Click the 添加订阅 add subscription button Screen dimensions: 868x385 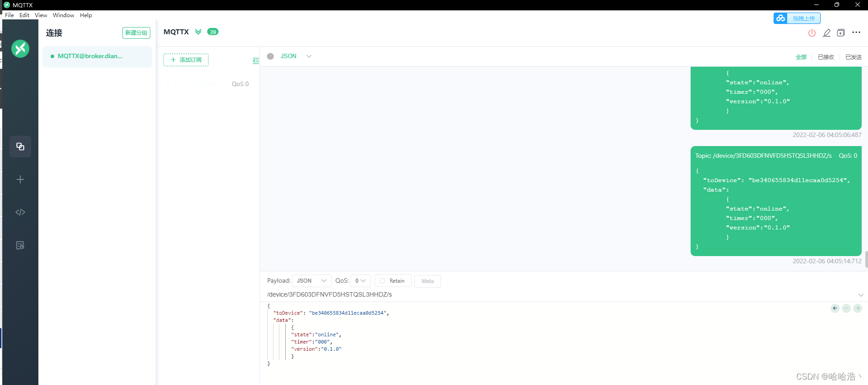[x=186, y=60]
